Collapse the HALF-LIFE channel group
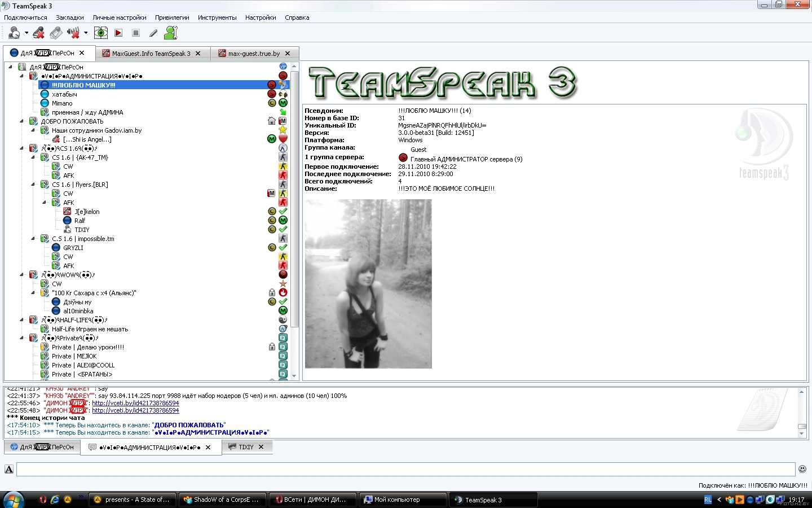The height and width of the screenshot is (508, 812). (22, 319)
